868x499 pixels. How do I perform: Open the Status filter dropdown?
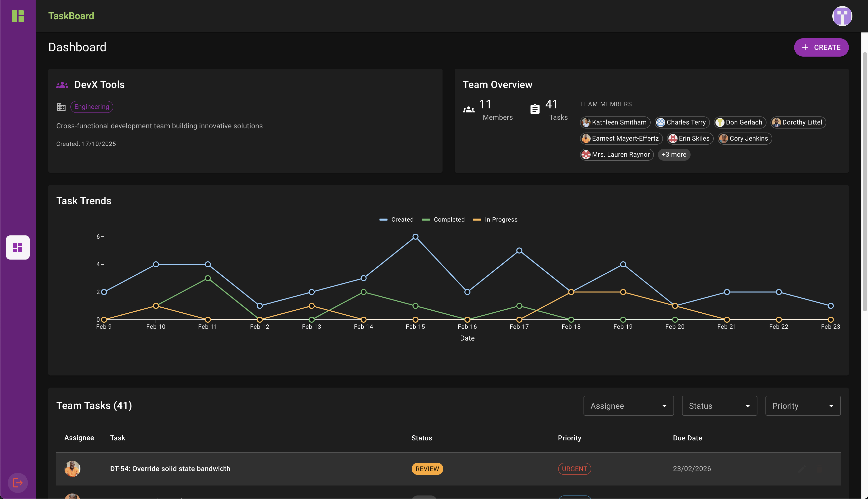click(719, 406)
